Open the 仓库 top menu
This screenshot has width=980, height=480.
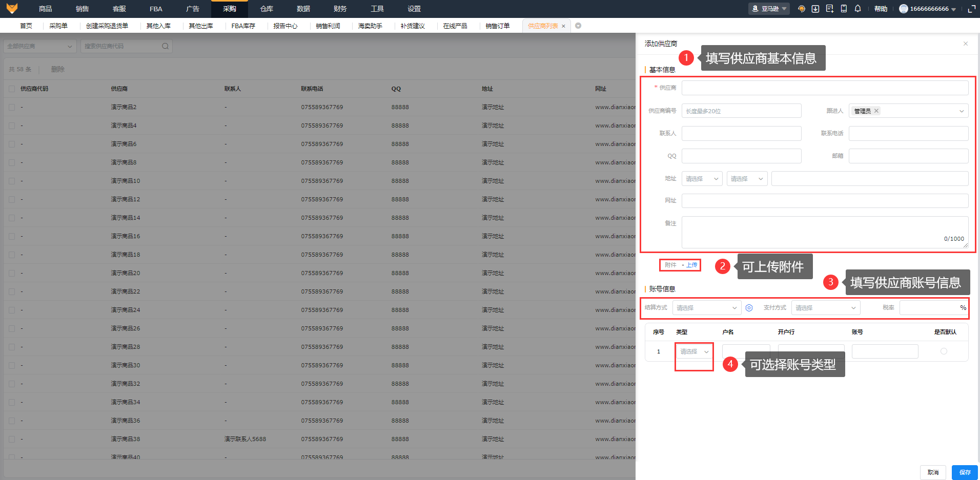click(x=267, y=9)
